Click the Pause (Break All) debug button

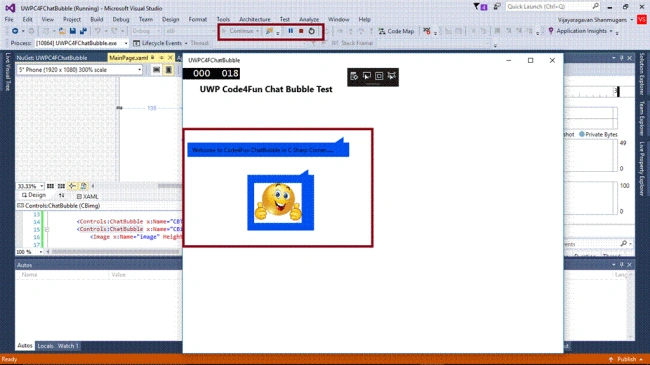click(x=291, y=31)
